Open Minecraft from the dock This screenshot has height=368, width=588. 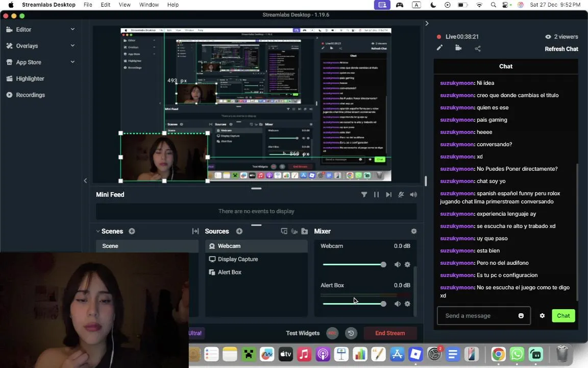pyautogui.click(x=248, y=354)
